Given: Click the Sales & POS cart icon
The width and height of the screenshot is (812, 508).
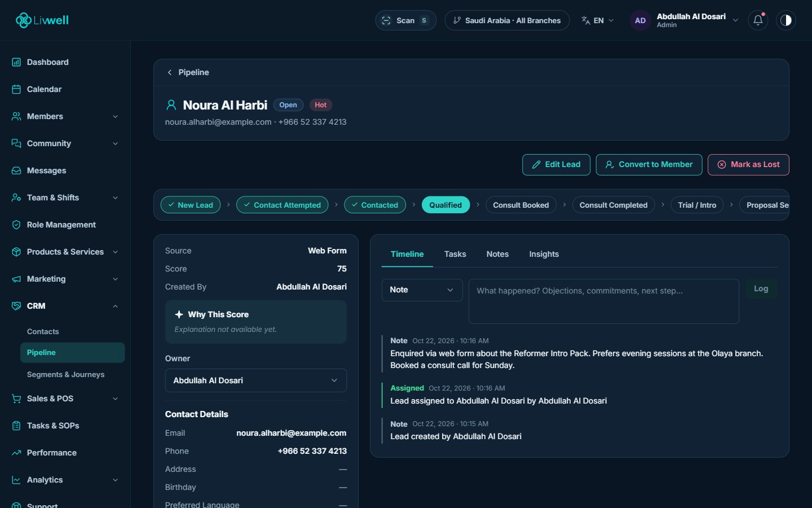Looking at the screenshot, I should [16, 398].
